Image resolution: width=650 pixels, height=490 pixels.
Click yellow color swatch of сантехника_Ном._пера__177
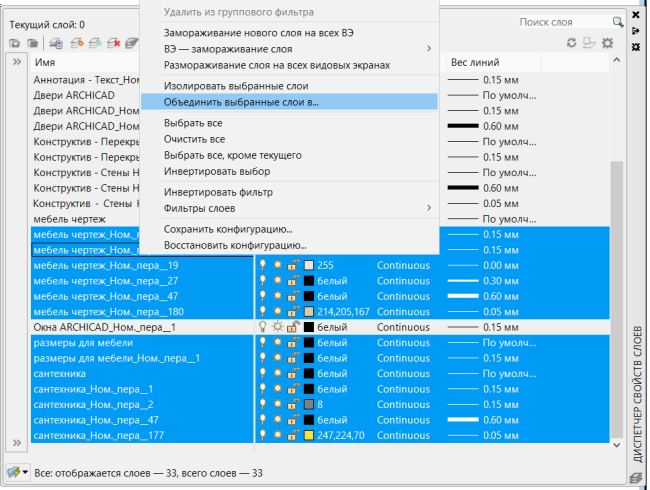[309, 435]
